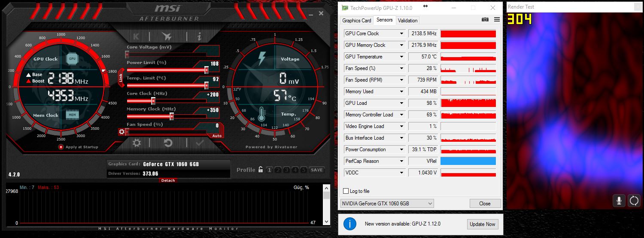Switch to the Graphics Card tab
The image size is (644, 238).
click(x=356, y=20)
